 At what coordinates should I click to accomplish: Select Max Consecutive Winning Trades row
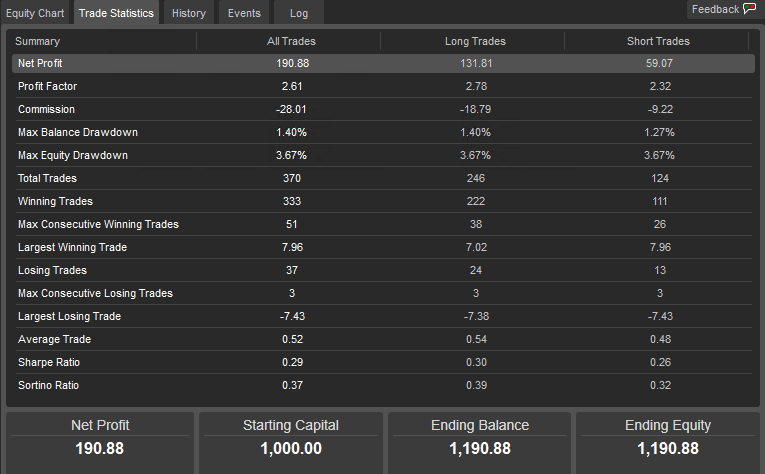[383, 224]
